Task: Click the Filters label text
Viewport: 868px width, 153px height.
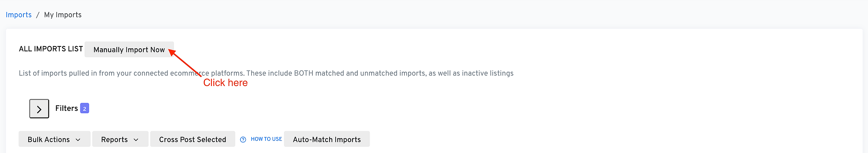Action: 66,108
